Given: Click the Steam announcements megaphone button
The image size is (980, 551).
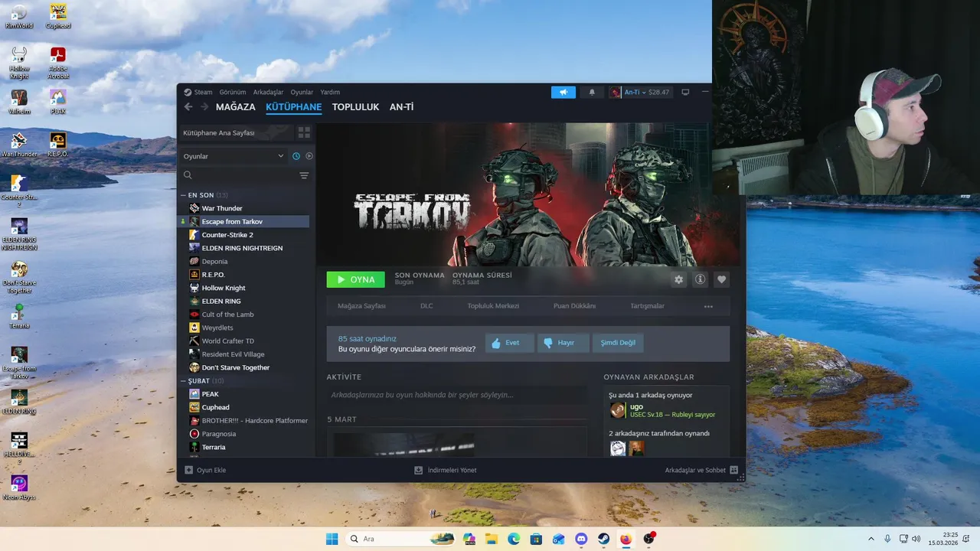Looking at the screenshot, I should (563, 93).
